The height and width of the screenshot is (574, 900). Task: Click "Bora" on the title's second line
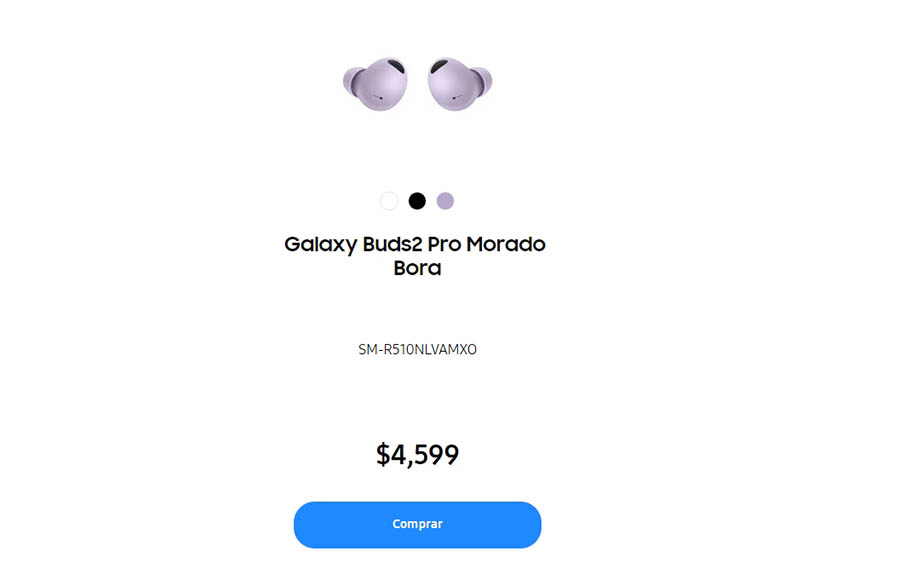click(x=417, y=269)
